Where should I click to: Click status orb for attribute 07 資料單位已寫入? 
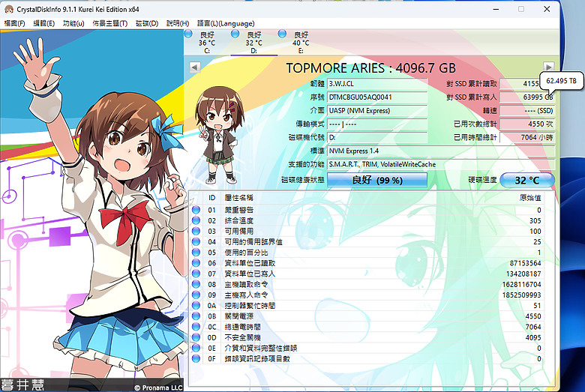pyautogui.click(x=196, y=274)
